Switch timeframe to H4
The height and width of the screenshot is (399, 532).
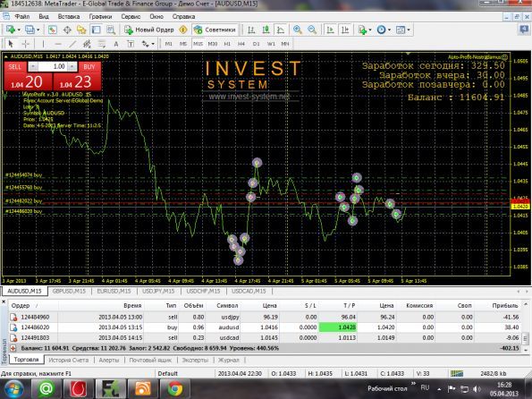tap(241, 44)
